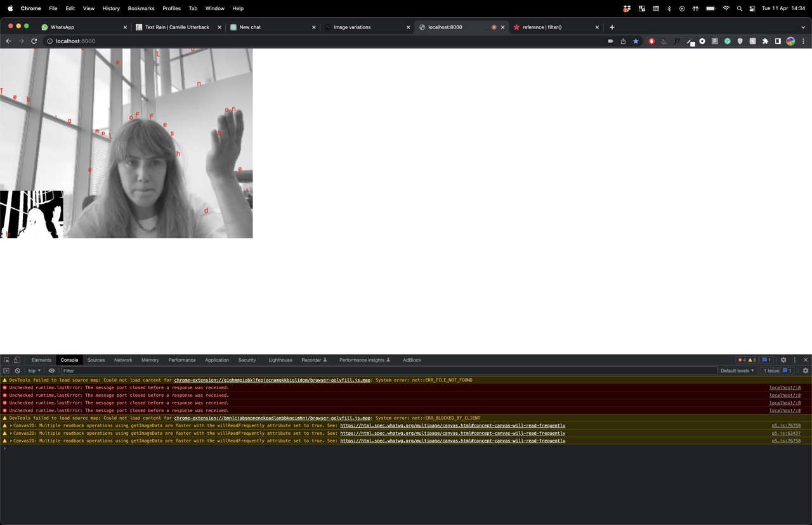Expand the first Canvas2D warning message

pos(11,426)
